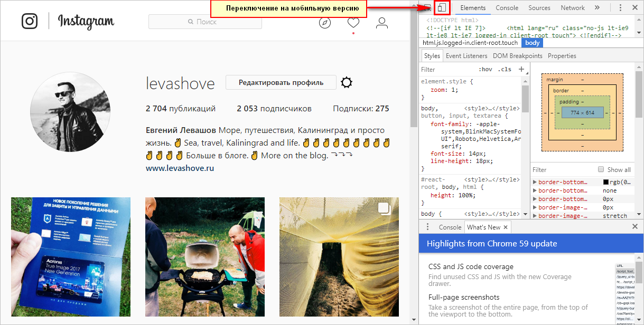The image size is (644, 325).
Task: Open the Network tab
Action: [x=573, y=8]
